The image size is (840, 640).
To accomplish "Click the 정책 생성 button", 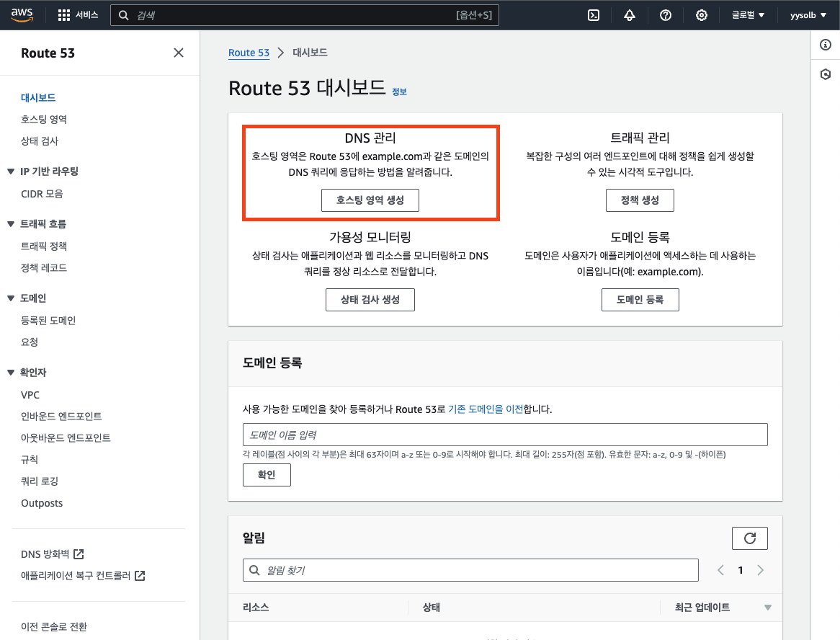I will point(640,200).
